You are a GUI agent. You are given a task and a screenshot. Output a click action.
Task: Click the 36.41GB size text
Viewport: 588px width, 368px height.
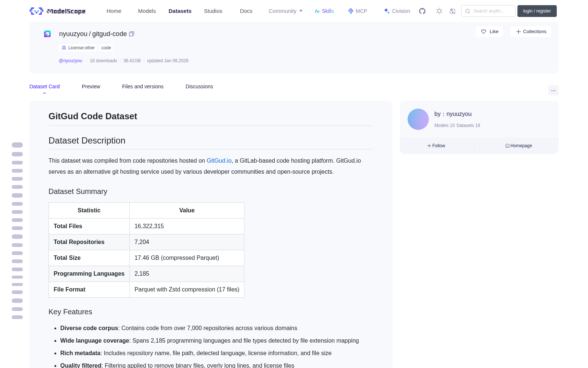click(x=132, y=61)
